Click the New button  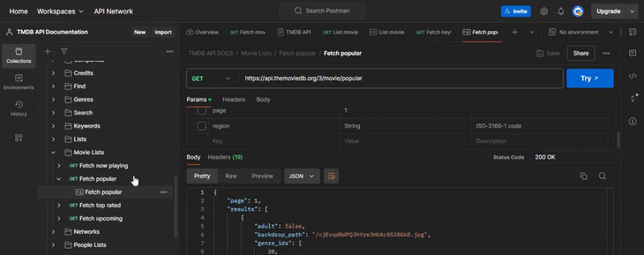[140, 32]
